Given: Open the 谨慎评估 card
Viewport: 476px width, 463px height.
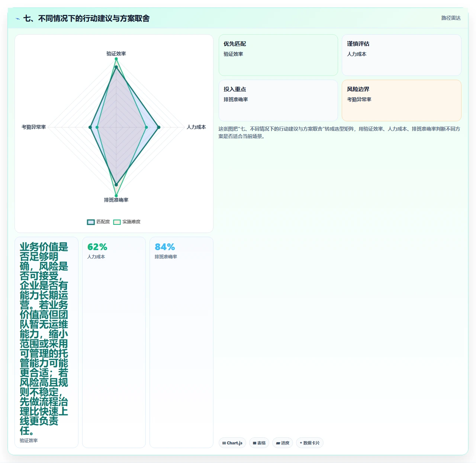Looking at the screenshot, I should (402, 55).
